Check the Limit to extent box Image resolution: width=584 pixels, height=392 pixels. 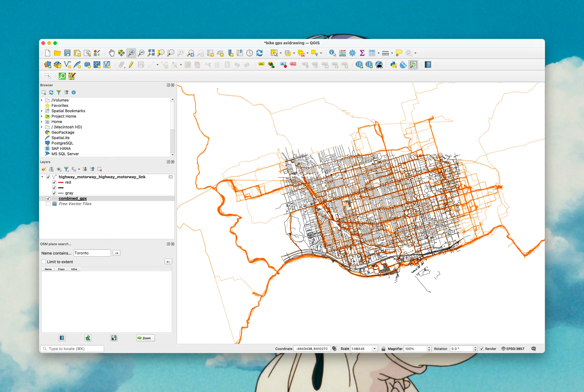pos(44,262)
